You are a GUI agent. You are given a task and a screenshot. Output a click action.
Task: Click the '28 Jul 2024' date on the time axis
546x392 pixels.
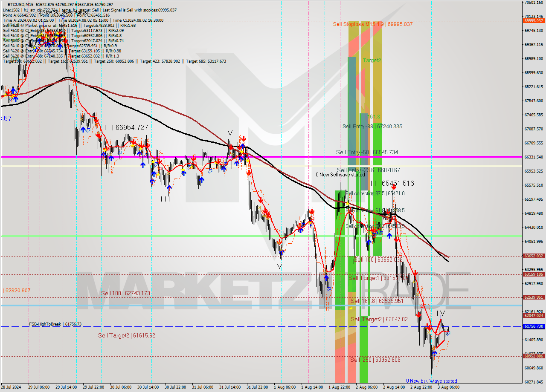point(12,387)
